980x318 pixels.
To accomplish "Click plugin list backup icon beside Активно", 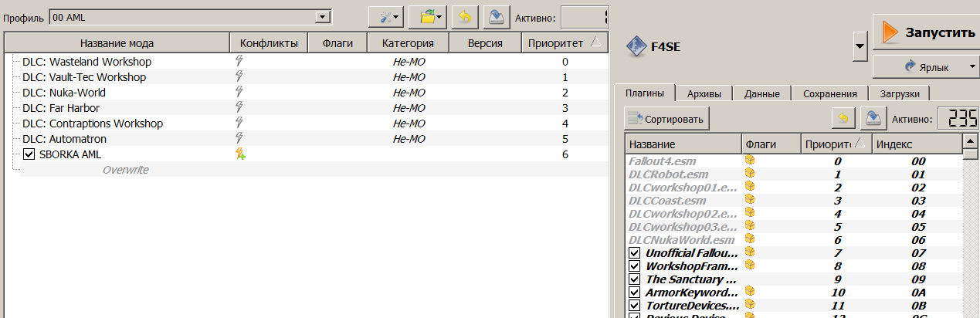I will (x=872, y=118).
